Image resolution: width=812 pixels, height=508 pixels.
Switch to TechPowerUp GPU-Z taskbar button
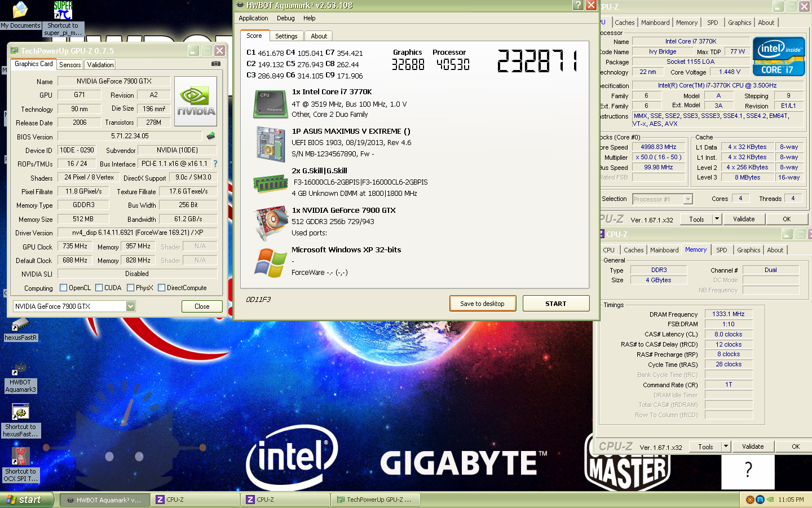point(375,500)
